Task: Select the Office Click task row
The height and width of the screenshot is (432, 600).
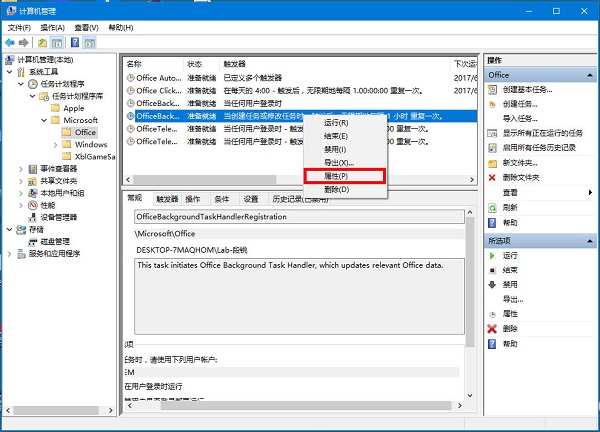Action: 158,90
